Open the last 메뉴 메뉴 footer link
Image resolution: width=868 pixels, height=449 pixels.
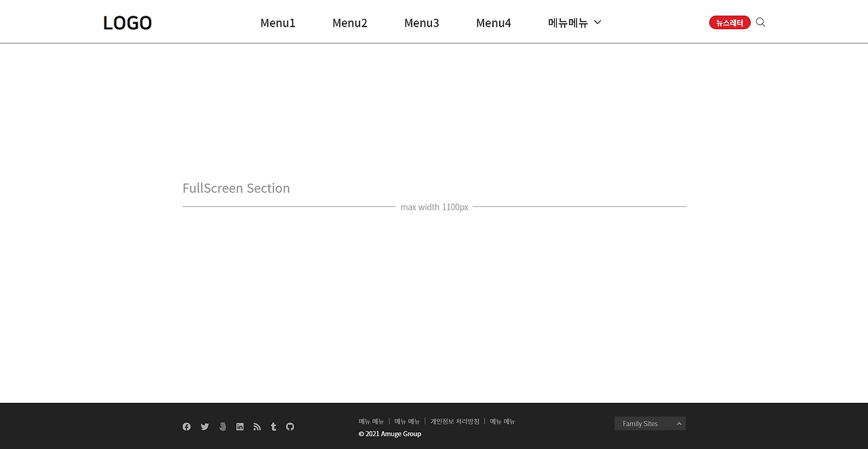(x=502, y=421)
